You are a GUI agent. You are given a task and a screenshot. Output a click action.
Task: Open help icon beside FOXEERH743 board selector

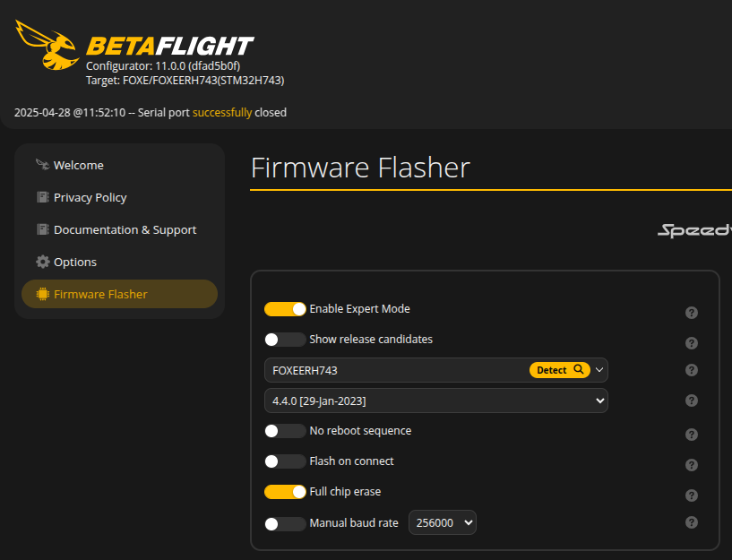pos(692,370)
